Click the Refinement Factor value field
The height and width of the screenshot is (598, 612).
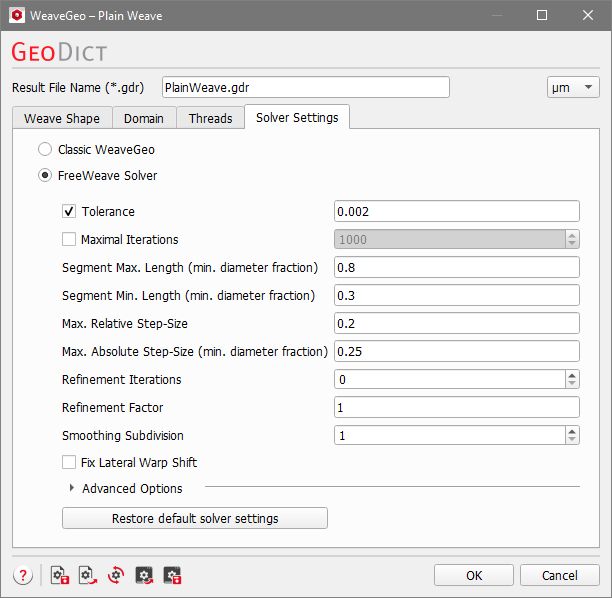pos(457,407)
